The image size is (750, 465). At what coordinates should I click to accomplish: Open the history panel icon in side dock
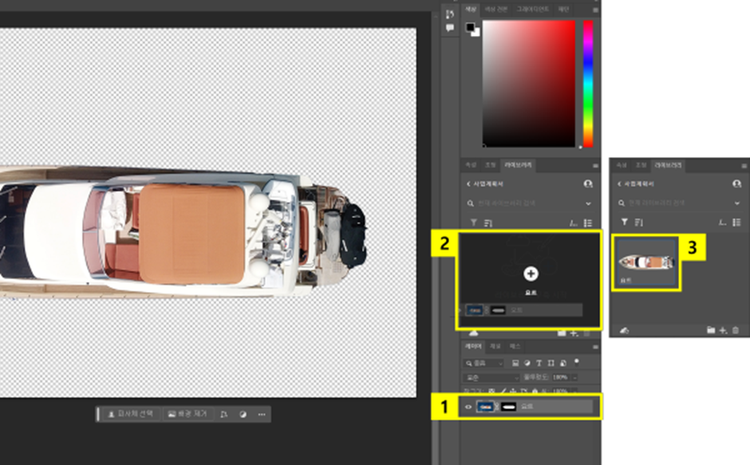[x=449, y=13]
